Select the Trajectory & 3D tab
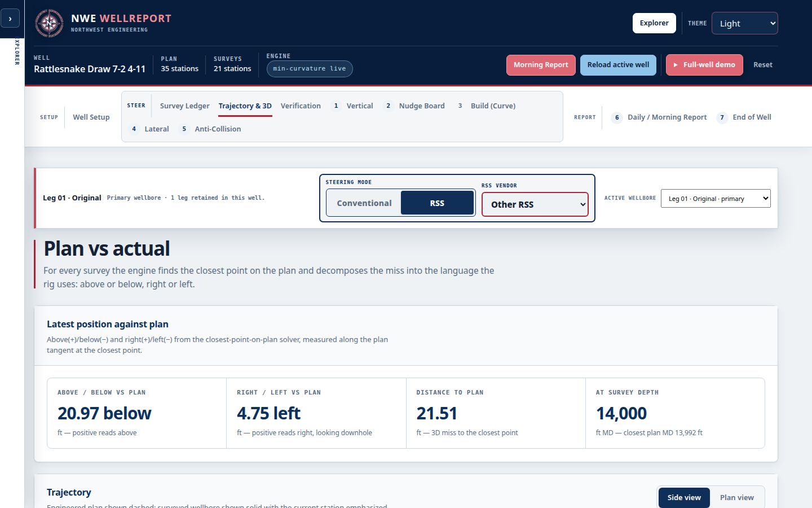The image size is (812, 508). (x=245, y=106)
